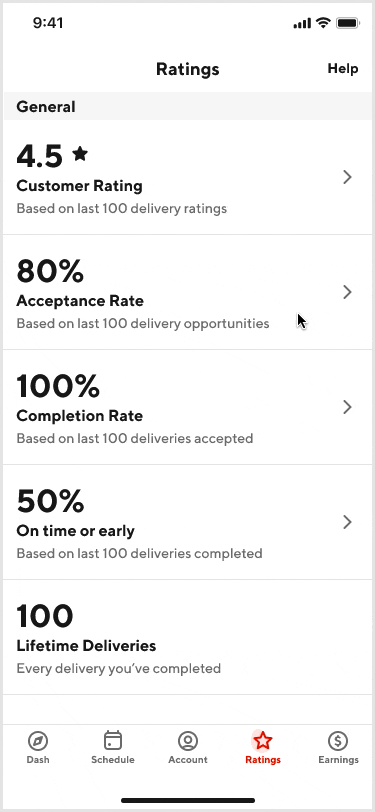Switch to the Earnings tab label
The width and height of the screenshot is (375, 812).
[338, 760]
